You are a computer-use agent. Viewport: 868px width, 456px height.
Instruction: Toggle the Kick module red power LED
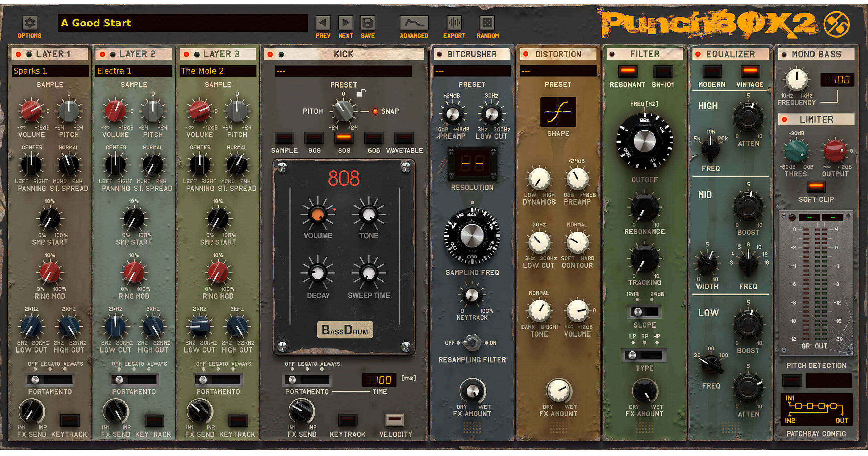tap(270, 54)
